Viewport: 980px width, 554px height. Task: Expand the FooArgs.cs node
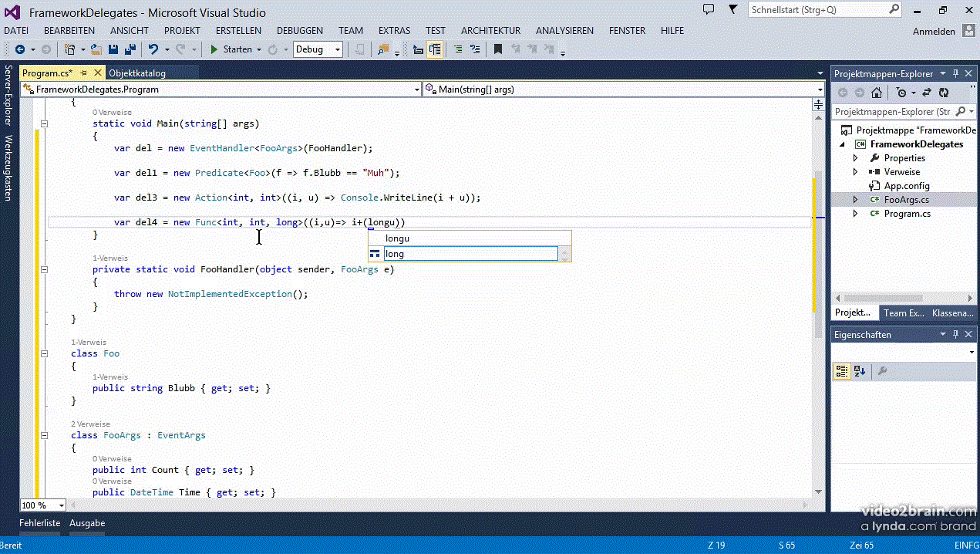[x=855, y=200]
